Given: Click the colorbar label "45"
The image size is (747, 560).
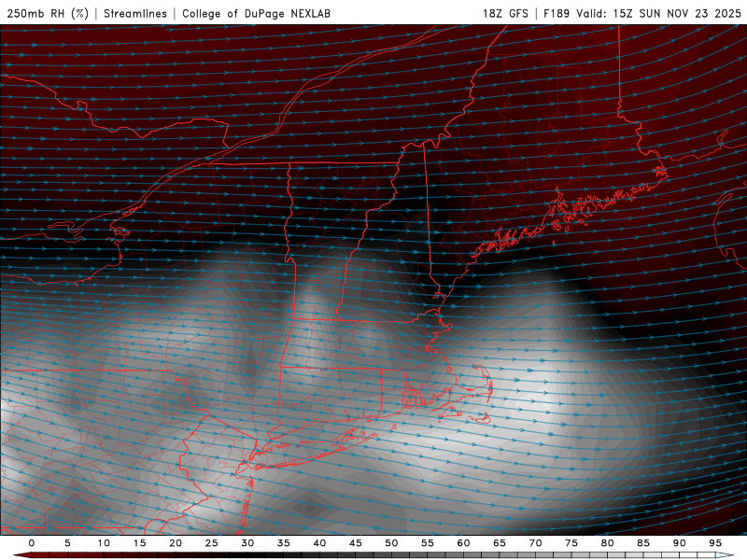Looking at the screenshot, I should click(356, 543).
